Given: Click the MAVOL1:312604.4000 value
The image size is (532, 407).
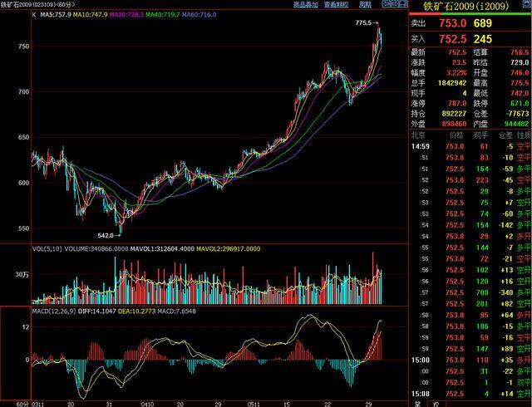Looking at the screenshot, I should (162, 249).
